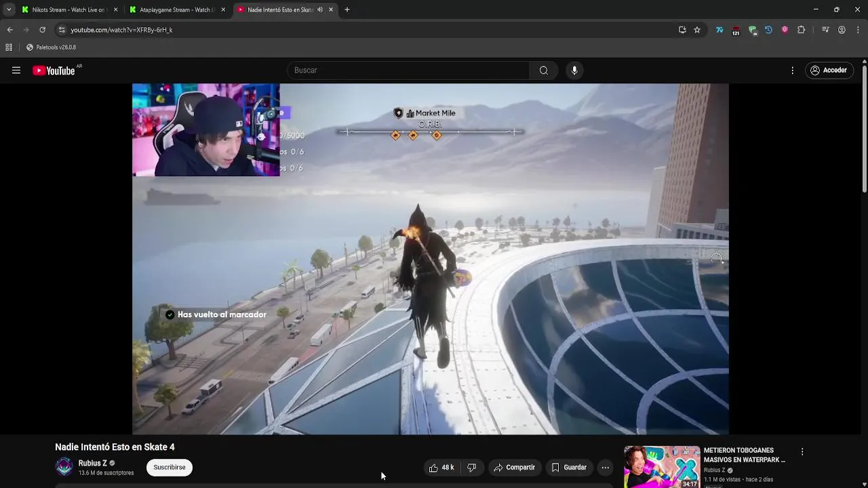Open the Rubius Z channel name link
The height and width of the screenshot is (488, 868).
[92, 464]
